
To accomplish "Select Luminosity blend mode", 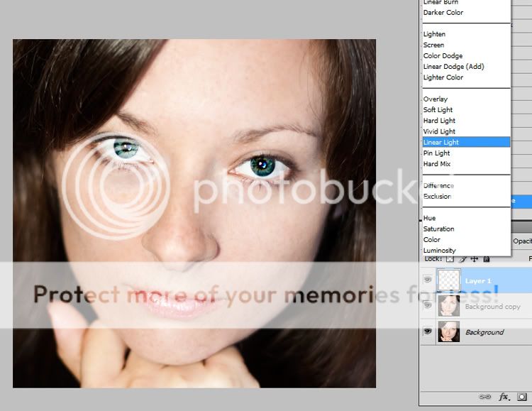I will pyautogui.click(x=439, y=251).
